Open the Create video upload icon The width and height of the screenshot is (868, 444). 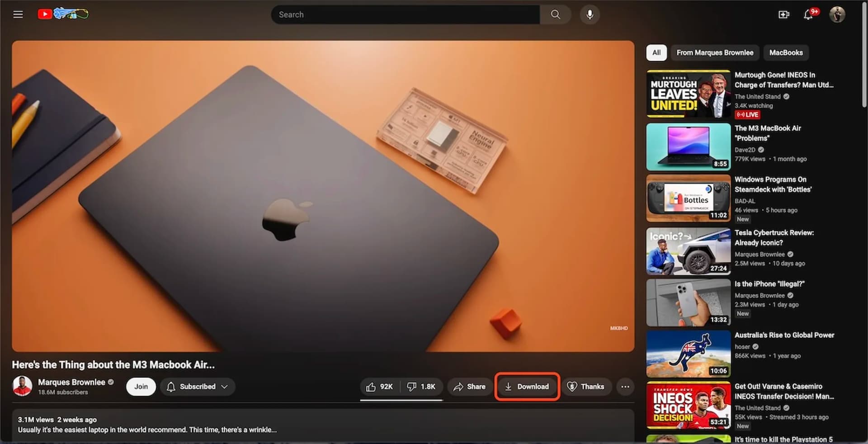[783, 14]
